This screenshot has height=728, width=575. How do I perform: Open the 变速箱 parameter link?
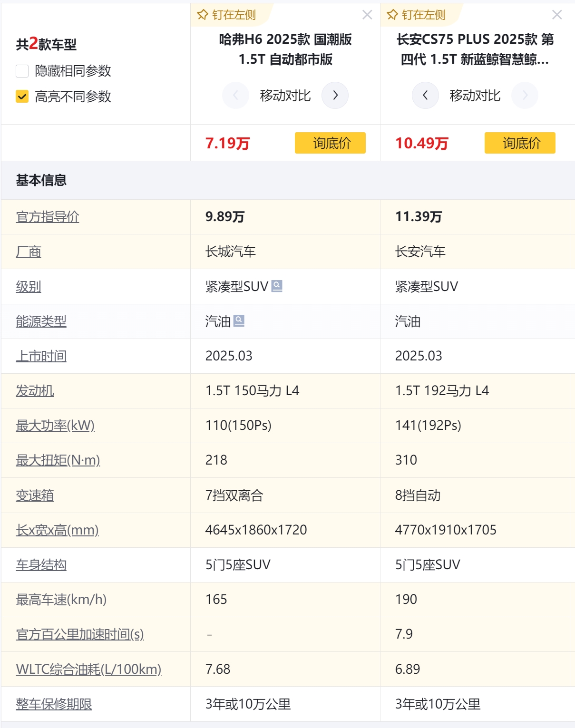click(35, 495)
